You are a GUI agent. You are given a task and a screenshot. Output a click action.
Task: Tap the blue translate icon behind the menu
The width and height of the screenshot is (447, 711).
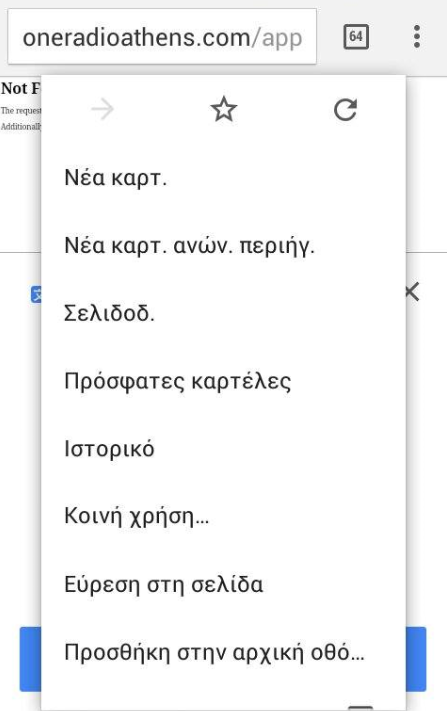click(36, 294)
